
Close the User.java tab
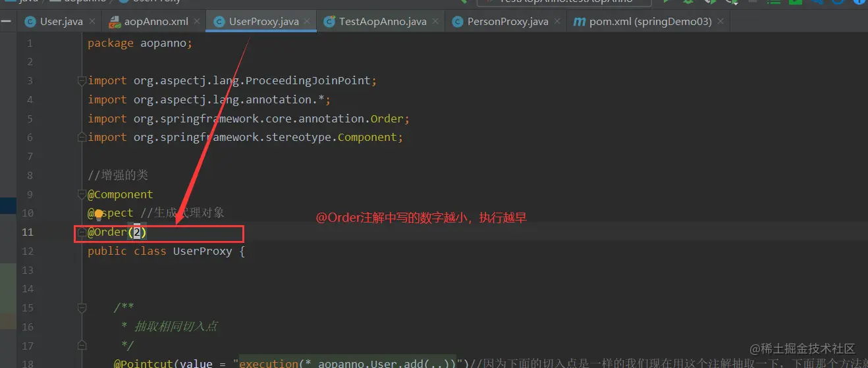coord(92,22)
